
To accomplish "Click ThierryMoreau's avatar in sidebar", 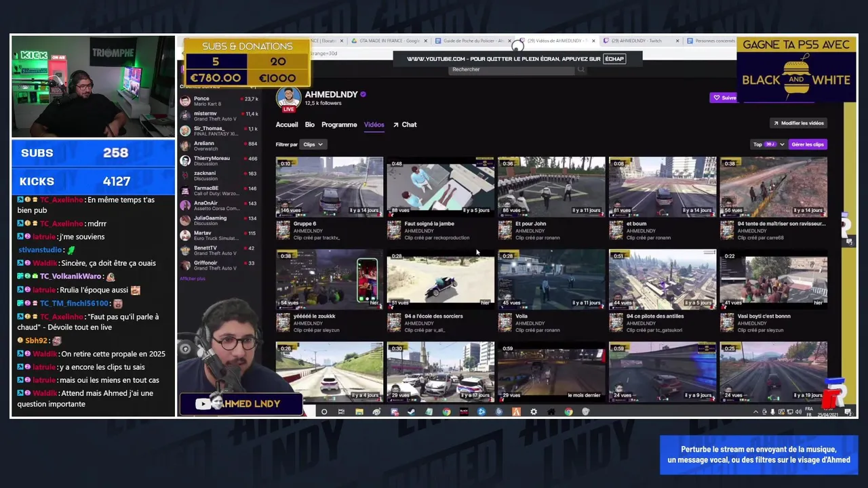I will pyautogui.click(x=185, y=160).
